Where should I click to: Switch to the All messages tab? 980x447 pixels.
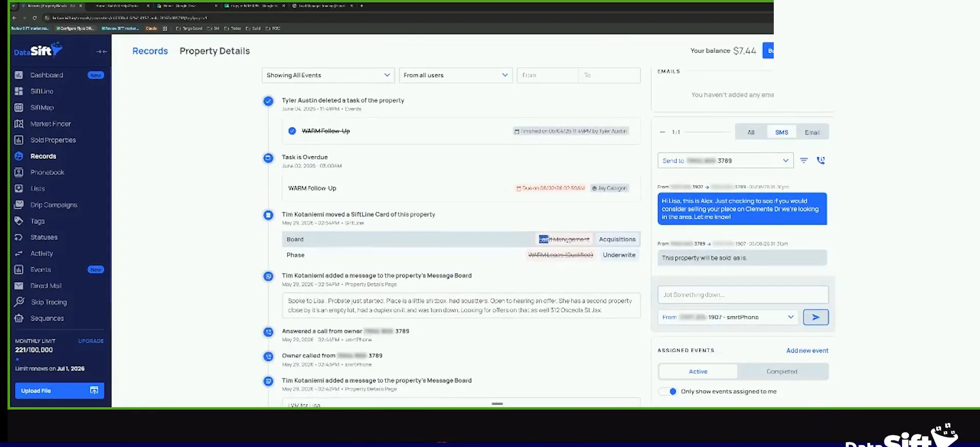751,132
